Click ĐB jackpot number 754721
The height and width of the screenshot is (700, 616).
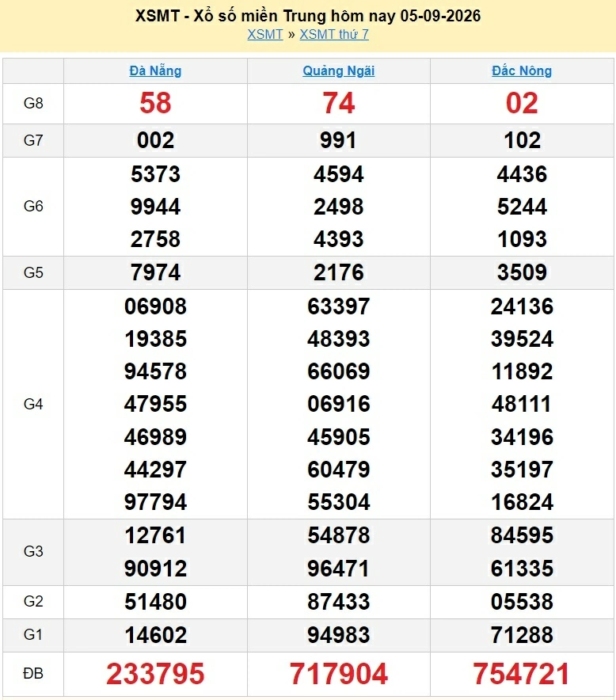pos(522,674)
